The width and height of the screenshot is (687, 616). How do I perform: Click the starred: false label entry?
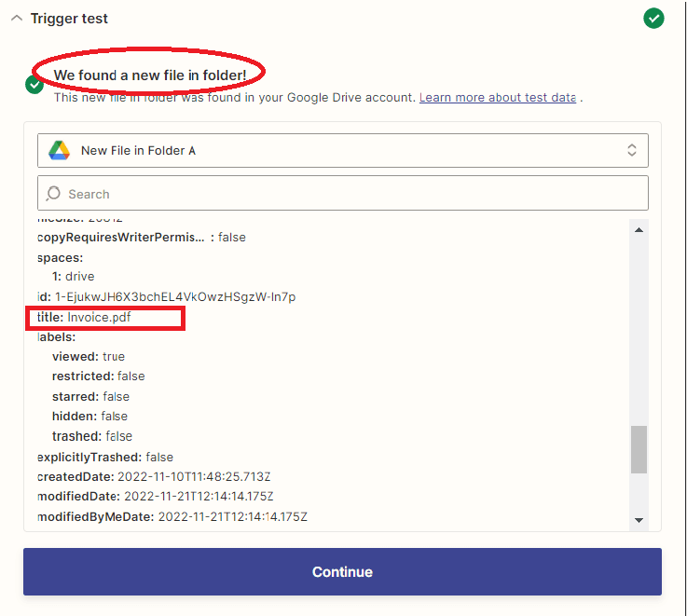pos(90,396)
